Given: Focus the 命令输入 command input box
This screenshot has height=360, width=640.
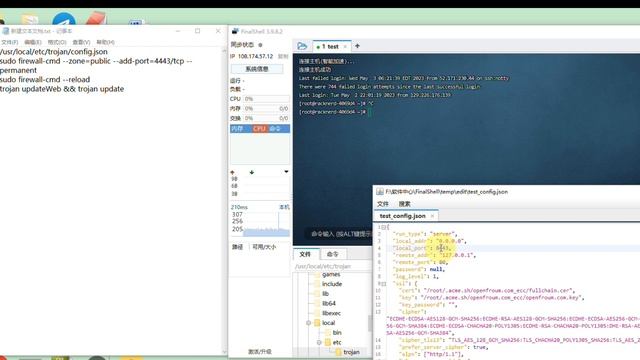Looking at the screenshot, I should click(341, 234).
